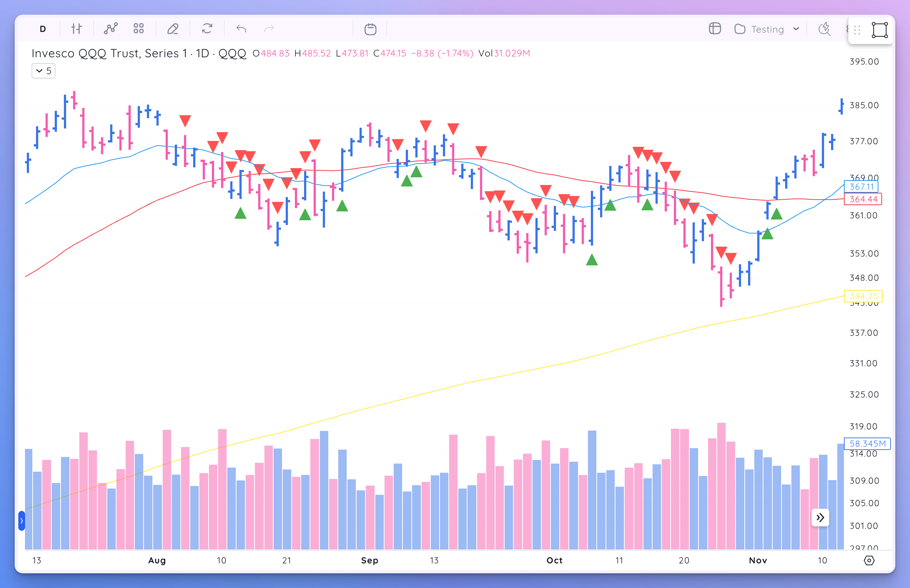
Task: Click the 364.44 red price label
Action: coord(863,199)
